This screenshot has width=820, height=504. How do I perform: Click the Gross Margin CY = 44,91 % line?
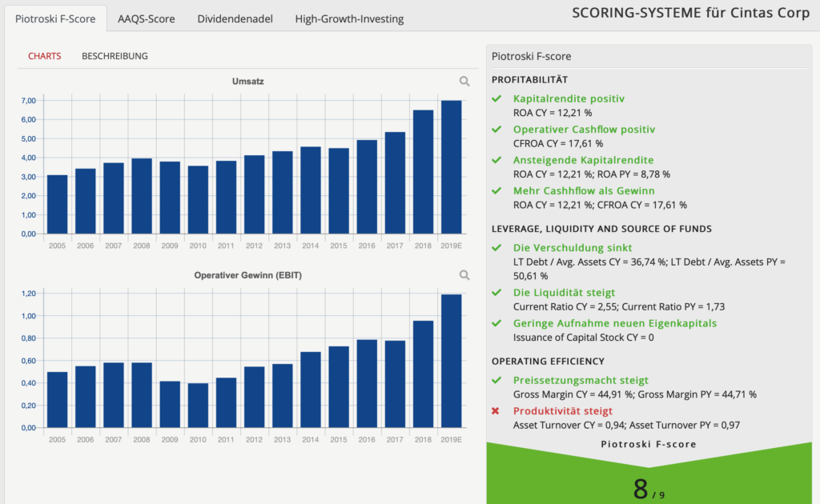(635, 395)
